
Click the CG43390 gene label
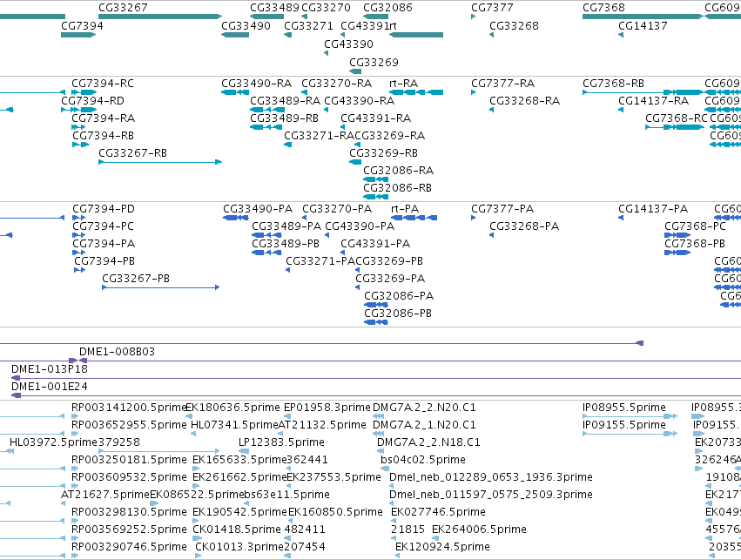tap(349, 44)
